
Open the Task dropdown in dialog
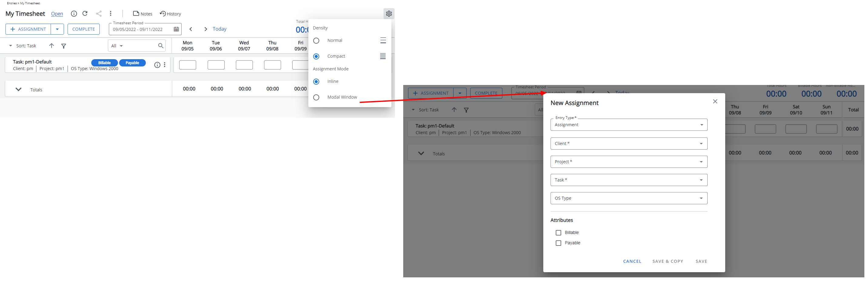[628, 180]
